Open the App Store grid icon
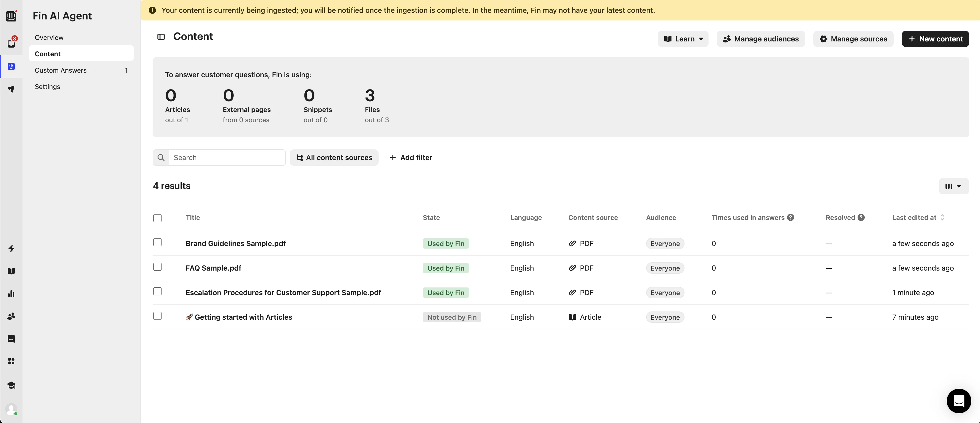The image size is (980, 423). point(12,361)
